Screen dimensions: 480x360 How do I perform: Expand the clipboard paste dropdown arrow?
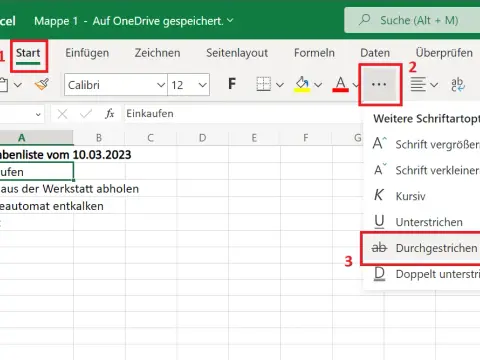coord(18,85)
